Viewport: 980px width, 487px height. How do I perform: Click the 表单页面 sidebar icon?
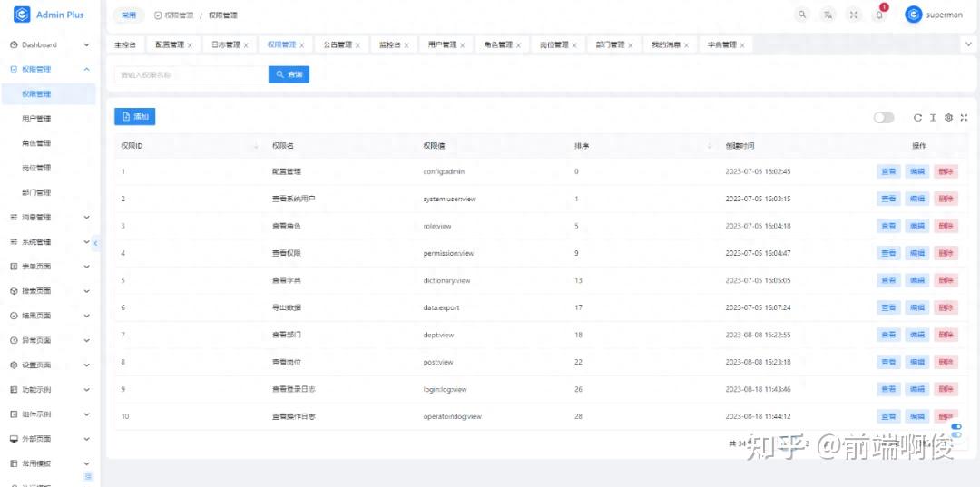[x=14, y=267]
